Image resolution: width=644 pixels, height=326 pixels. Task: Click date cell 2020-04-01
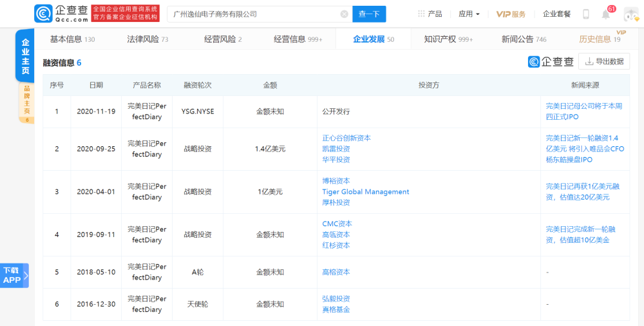point(96,191)
